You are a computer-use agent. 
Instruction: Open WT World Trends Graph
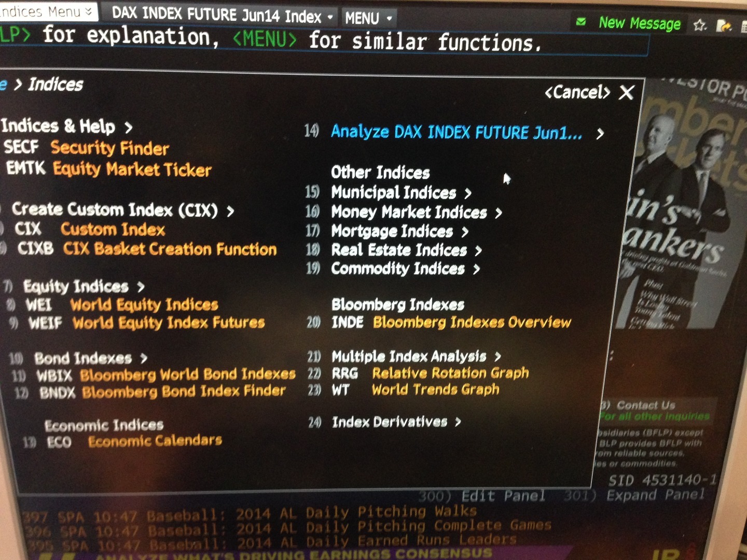coord(416,389)
